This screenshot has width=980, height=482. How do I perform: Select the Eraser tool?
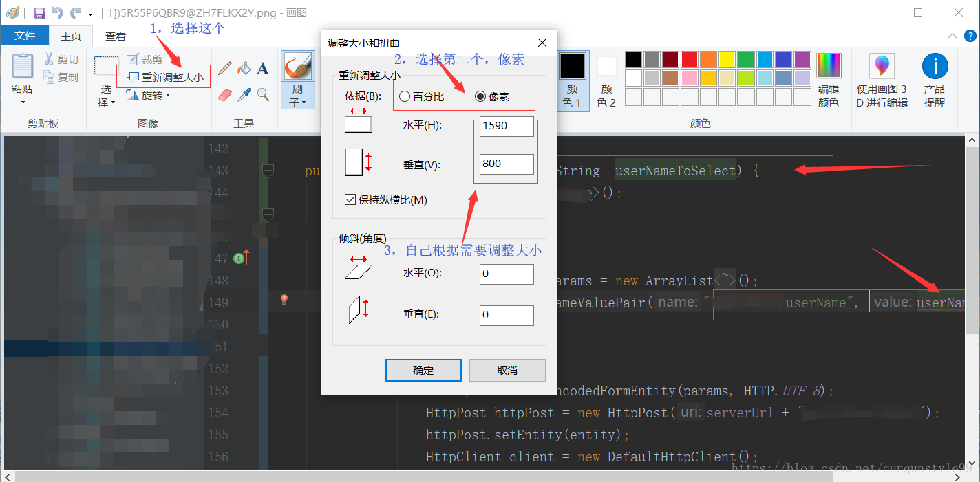tap(224, 94)
